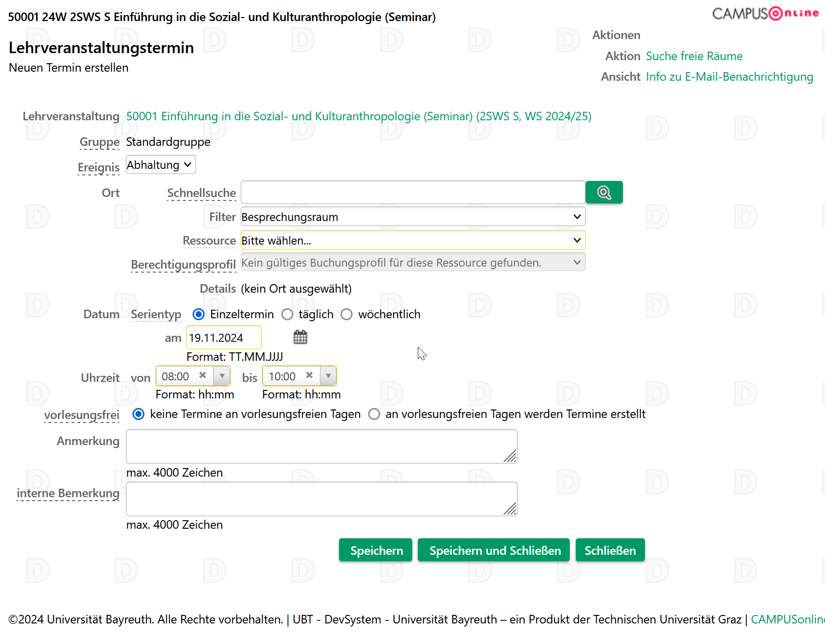Click the Berechtigungsprofil label

183,265
